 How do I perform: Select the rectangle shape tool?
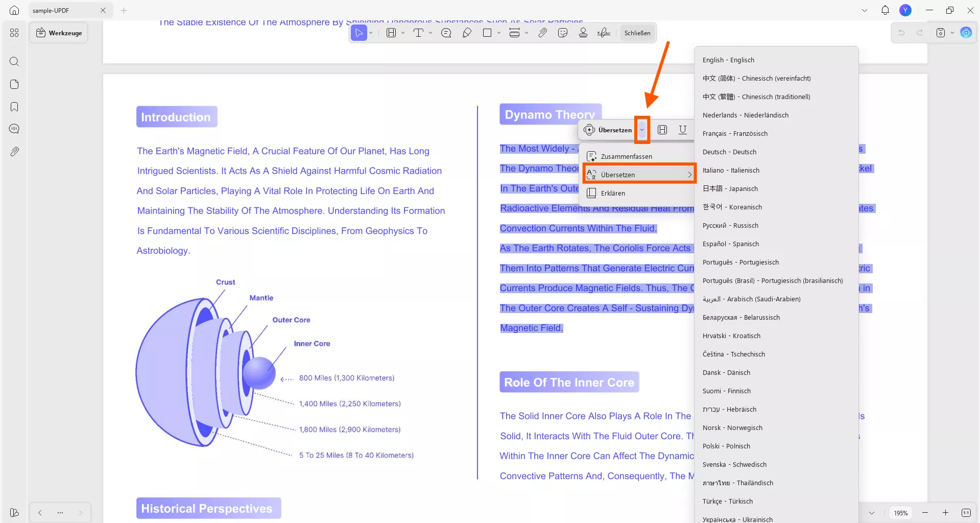click(x=487, y=33)
